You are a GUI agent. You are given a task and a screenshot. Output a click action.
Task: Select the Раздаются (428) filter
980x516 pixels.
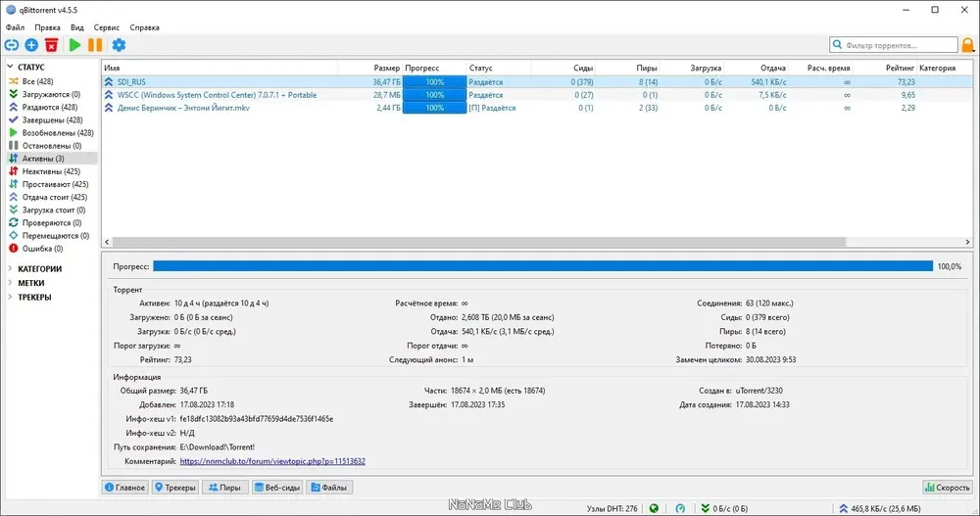tap(50, 107)
